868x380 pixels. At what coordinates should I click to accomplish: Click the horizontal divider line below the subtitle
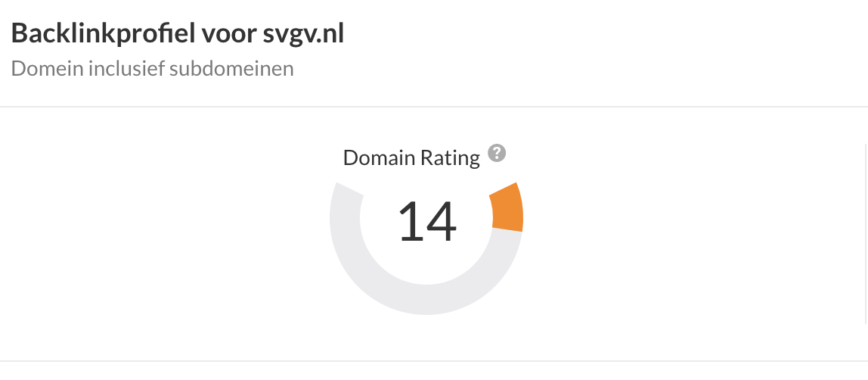click(x=434, y=107)
